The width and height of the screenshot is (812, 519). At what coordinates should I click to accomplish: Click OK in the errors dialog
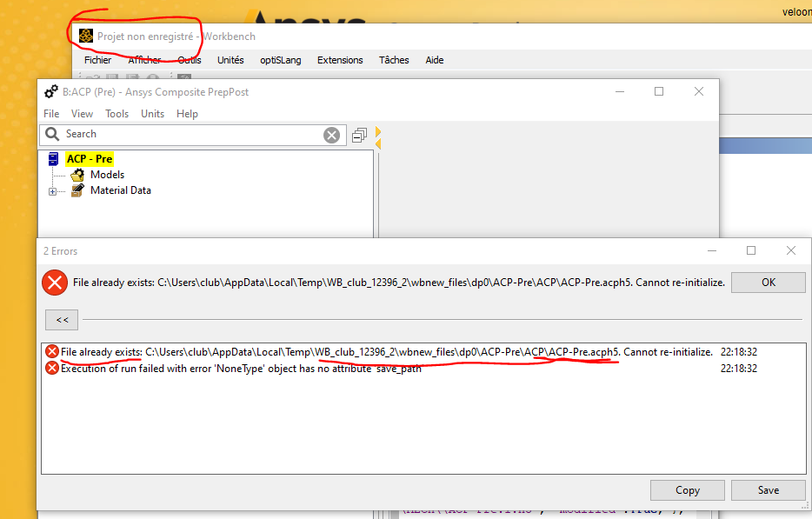pos(769,283)
